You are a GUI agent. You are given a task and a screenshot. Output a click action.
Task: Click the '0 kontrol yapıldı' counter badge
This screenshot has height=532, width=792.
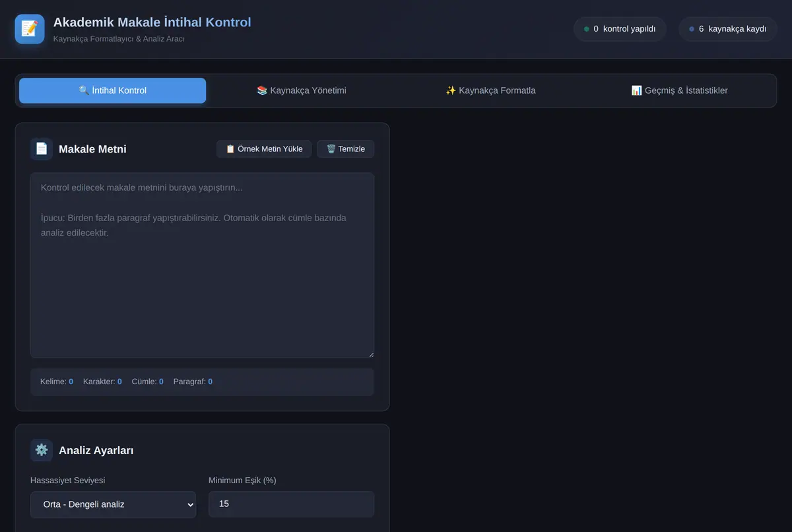[x=620, y=29]
